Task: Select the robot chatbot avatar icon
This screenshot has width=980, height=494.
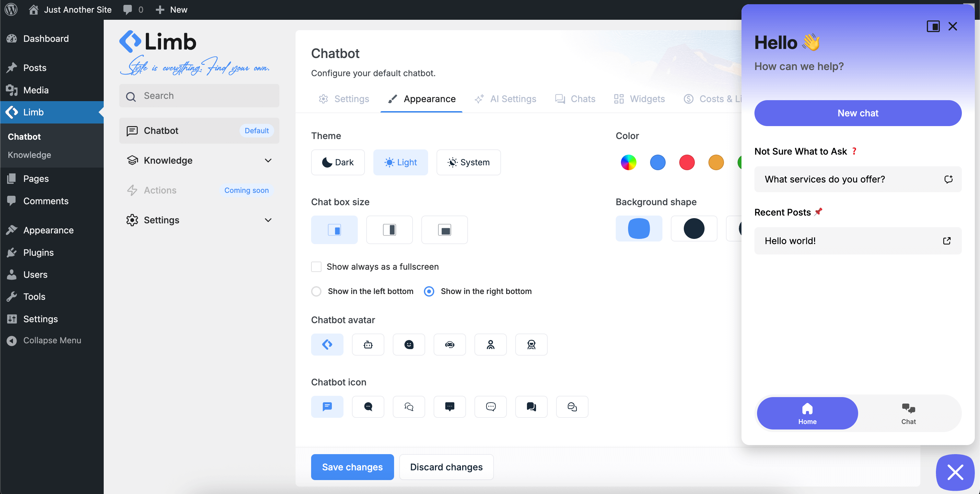Action: pyautogui.click(x=368, y=345)
